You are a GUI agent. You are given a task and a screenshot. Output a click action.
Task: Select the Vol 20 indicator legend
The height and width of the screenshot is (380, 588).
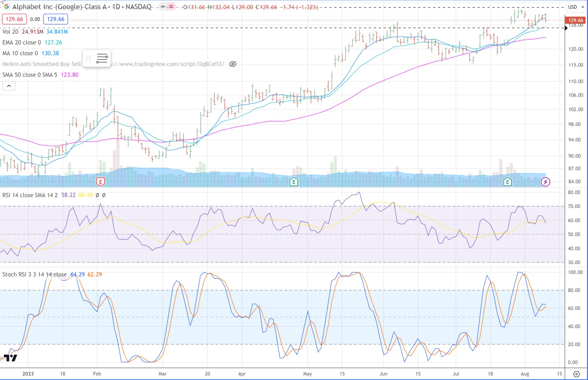pos(10,32)
